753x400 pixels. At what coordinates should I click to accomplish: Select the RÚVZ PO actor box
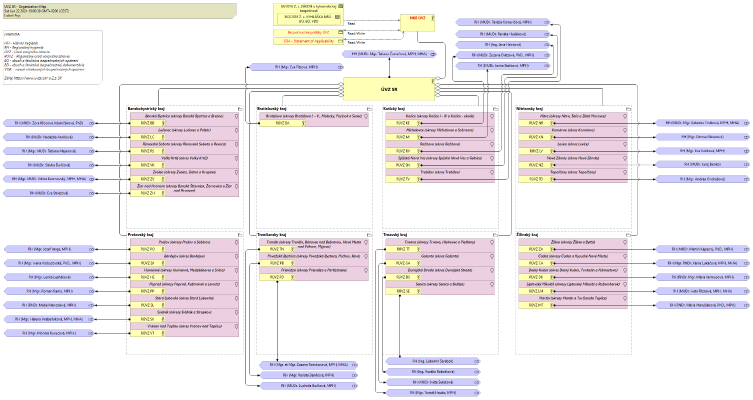[x=147, y=249]
